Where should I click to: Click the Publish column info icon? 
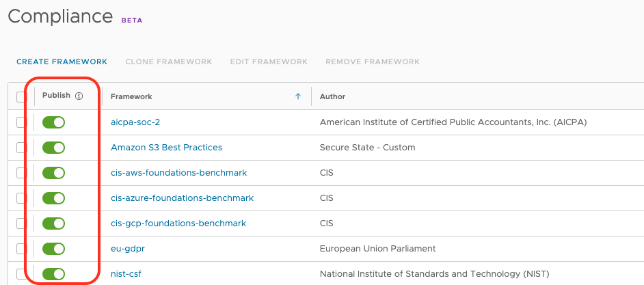tap(79, 96)
